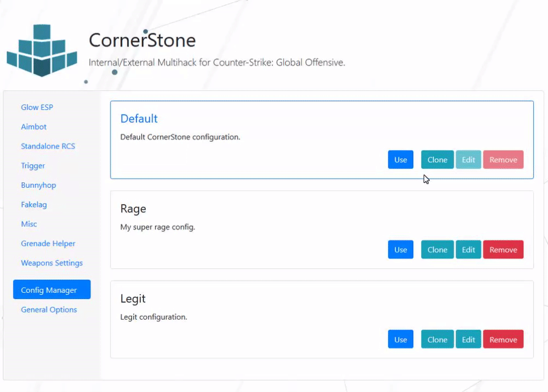This screenshot has height=392, width=548.
Task: Clone the Rage configuration
Action: [437, 250]
